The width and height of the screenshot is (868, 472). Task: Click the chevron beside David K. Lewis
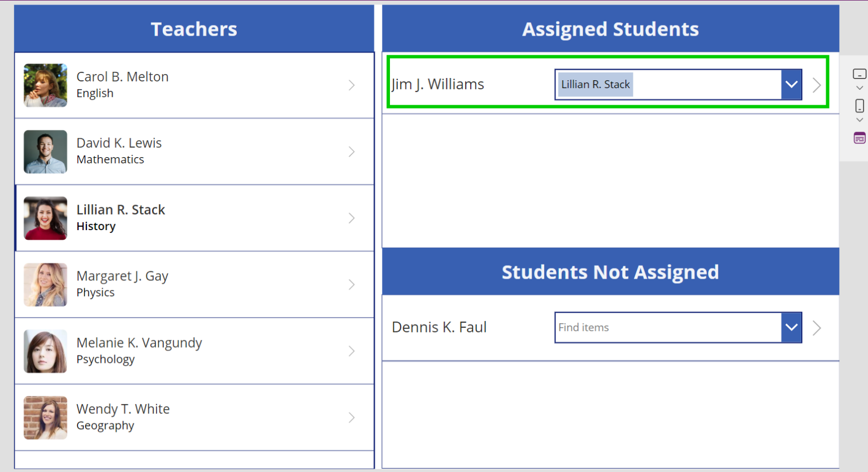tap(351, 151)
